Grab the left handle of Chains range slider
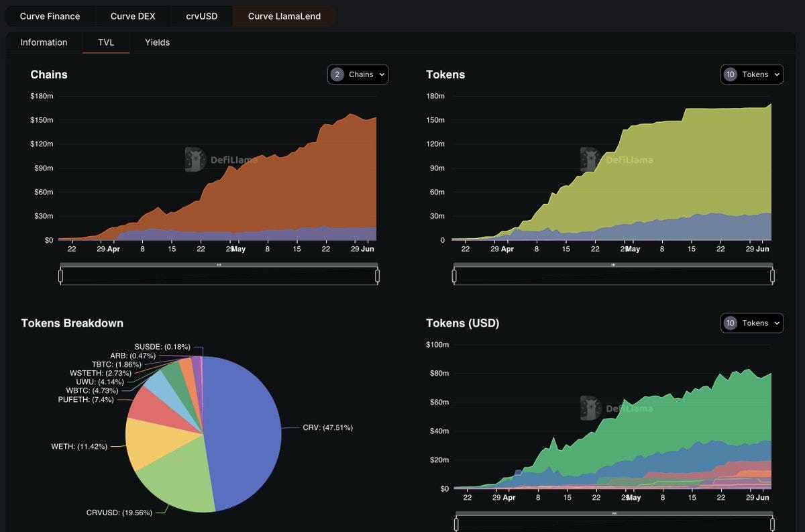 60,276
